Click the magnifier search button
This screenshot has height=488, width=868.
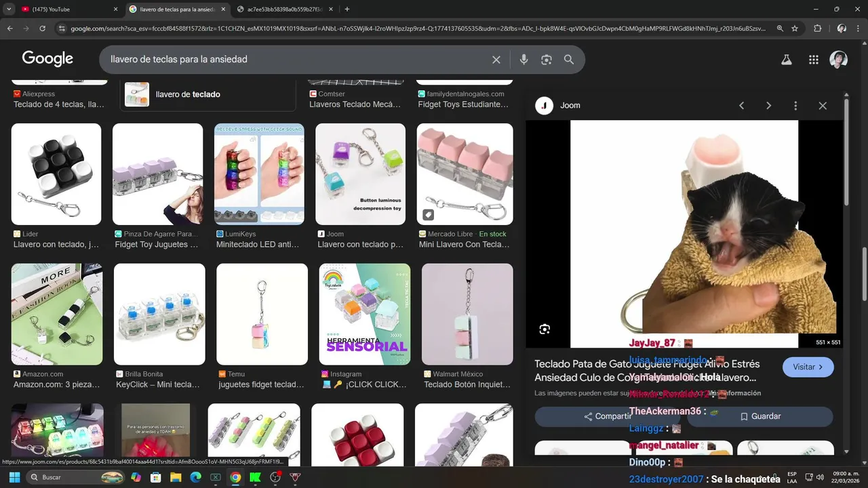[569, 60]
